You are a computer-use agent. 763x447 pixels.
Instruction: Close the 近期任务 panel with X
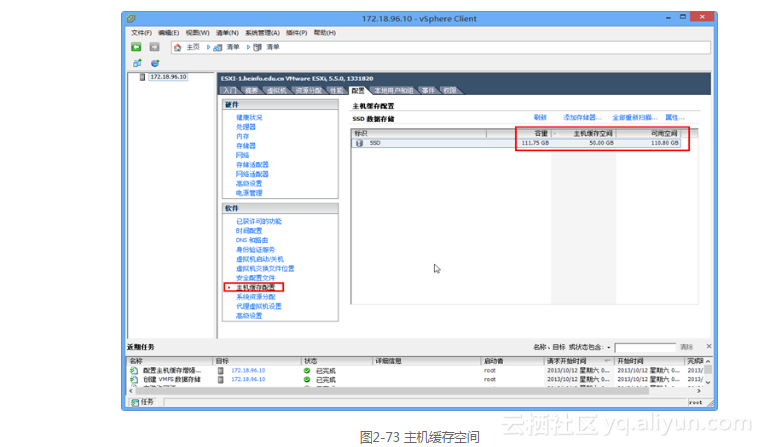(708, 346)
